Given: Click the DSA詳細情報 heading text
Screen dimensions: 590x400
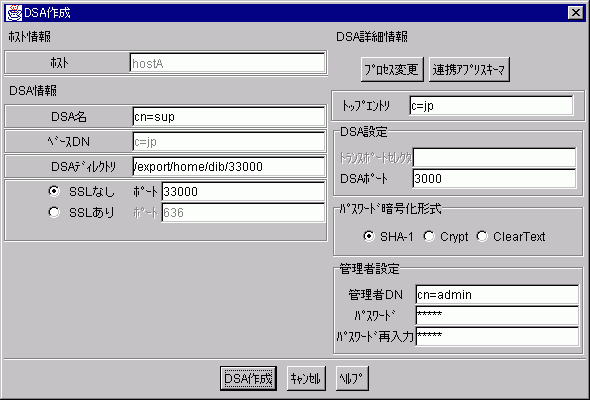Looking at the screenshot, I should coord(372,37).
